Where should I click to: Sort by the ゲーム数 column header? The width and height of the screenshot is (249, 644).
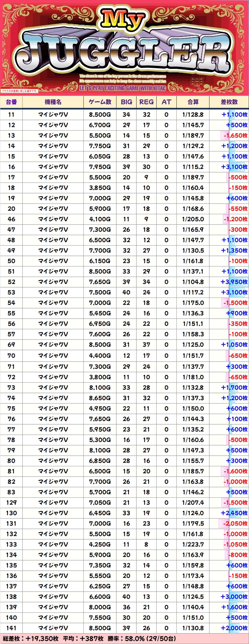click(100, 102)
